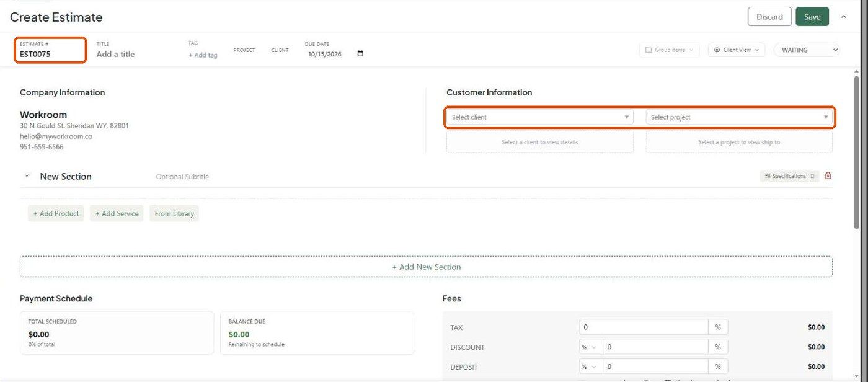
Task: Click 'Select a client to view details' placeholder
Action: [x=540, y=142]
